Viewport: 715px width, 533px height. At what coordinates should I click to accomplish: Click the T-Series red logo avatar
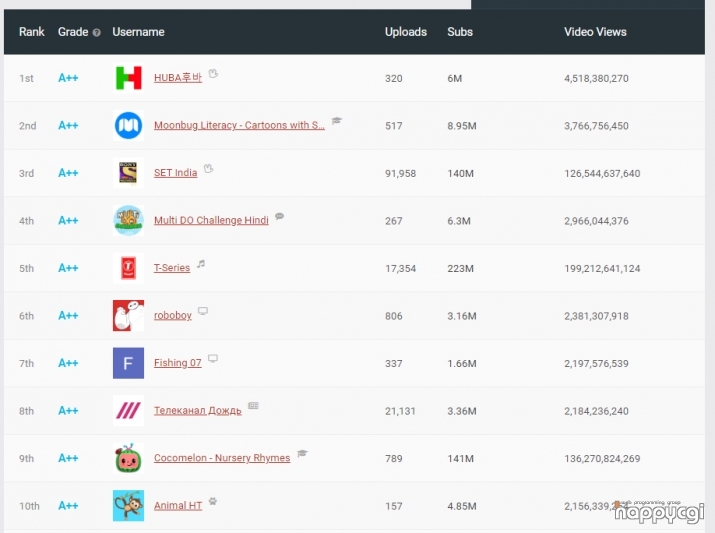pyautogui.click(x=129, y=268)
